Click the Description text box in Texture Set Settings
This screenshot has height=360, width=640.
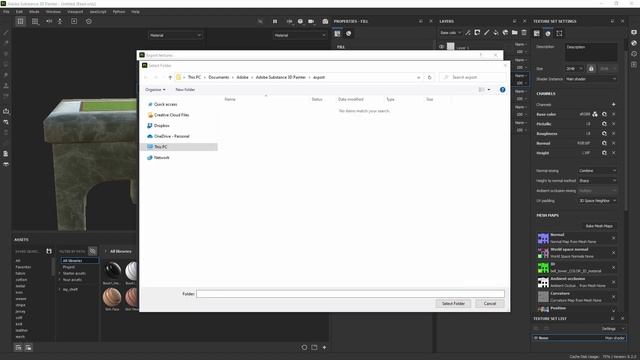591,52
